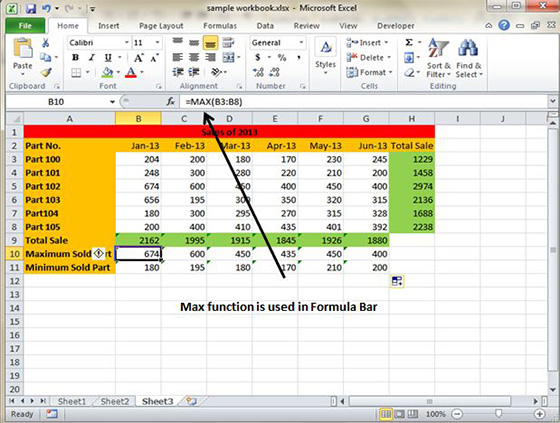Viewport: 560px width, 423px height.
Task: Click Undo in Quick Access Toolbar
Action: coord(46,8)
